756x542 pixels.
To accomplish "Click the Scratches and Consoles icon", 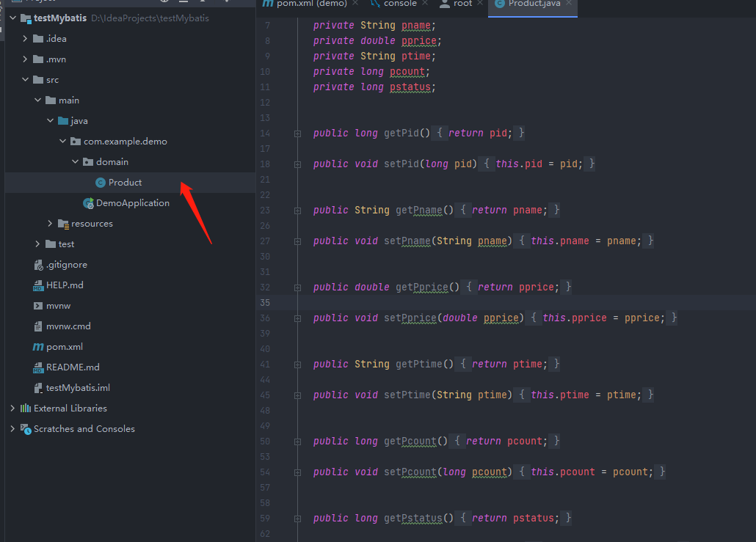I will [26, 429].
